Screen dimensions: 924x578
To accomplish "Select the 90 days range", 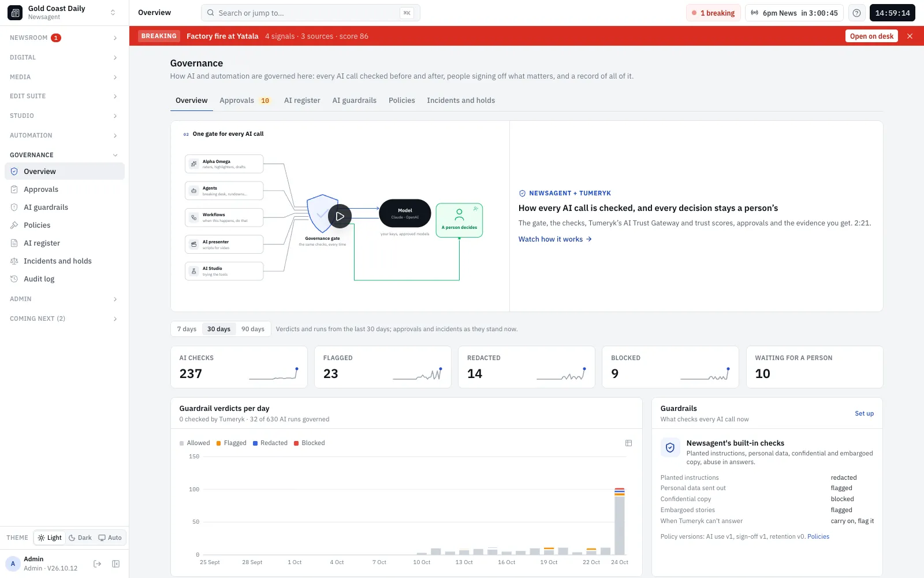I will [253, 329].
